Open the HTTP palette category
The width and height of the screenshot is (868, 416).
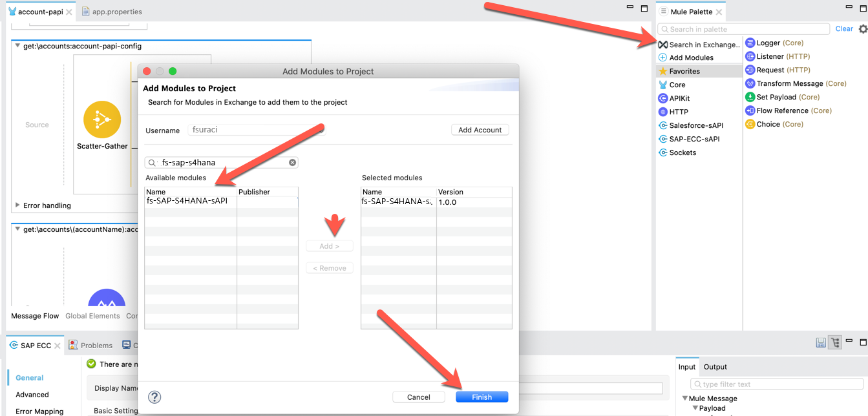(673, 112)
